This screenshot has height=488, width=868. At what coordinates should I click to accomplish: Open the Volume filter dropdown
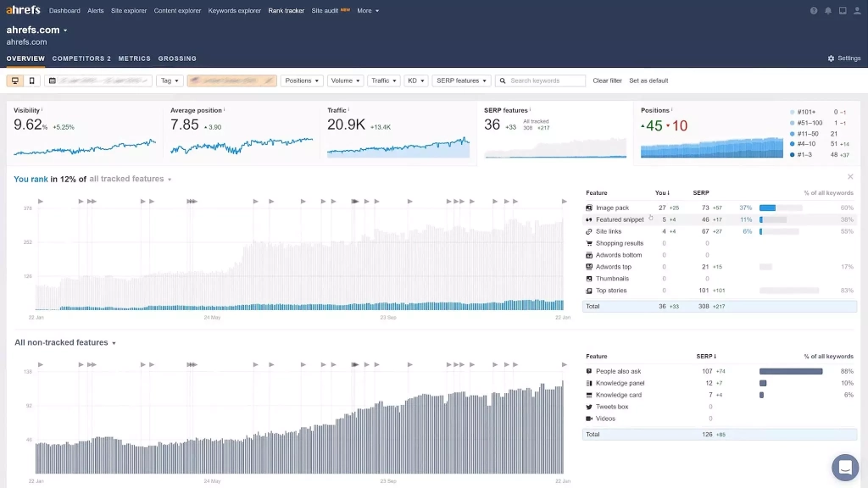(346, 80)
